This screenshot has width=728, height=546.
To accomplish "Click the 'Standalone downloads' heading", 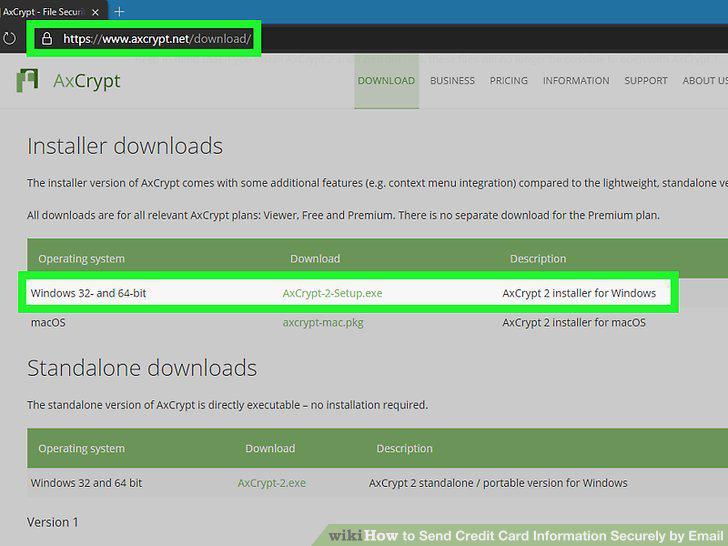I will point(142,368).
